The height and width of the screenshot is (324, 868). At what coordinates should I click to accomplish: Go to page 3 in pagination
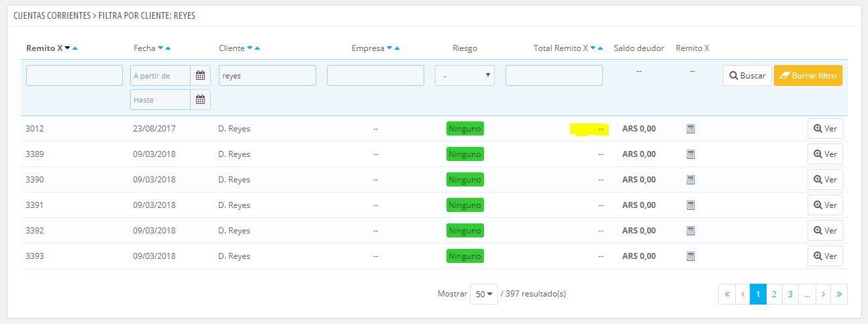[x=790, y=294]
